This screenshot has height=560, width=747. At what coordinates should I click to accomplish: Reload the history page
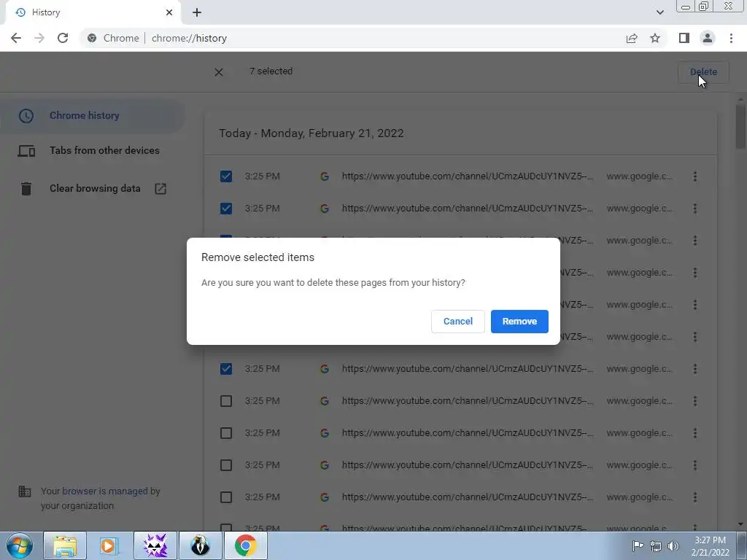(x=63, y=38)
